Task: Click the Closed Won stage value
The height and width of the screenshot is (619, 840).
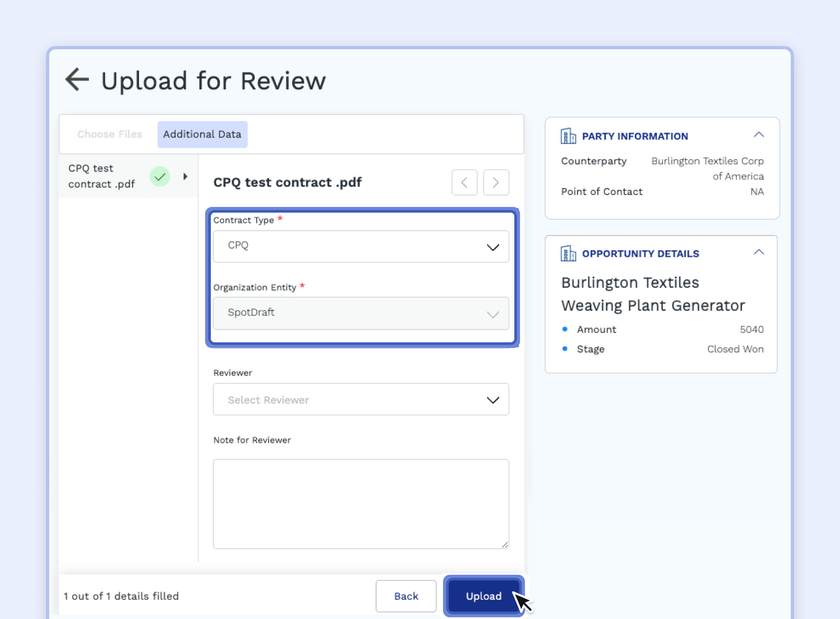Action: click(735, 349)
